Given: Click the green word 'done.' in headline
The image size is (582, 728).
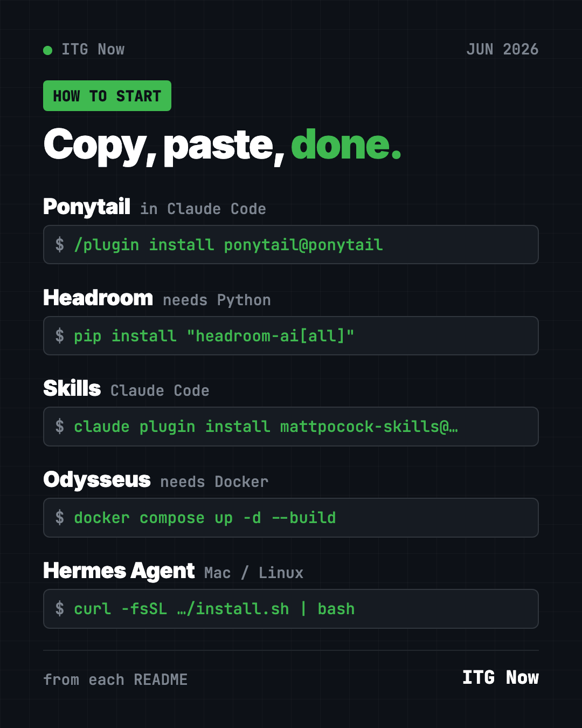Looking at the screenshot, I should tap(347, 145).
